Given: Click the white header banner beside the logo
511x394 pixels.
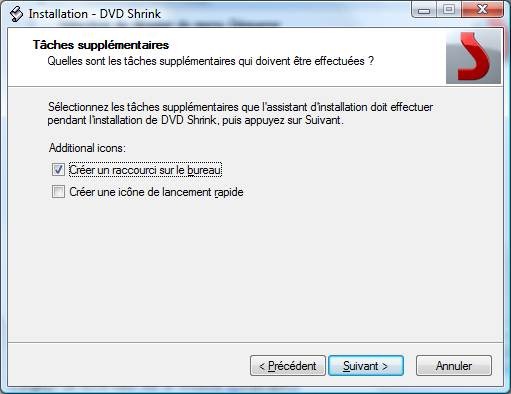Looking at the screenshot, I should 227,57.
